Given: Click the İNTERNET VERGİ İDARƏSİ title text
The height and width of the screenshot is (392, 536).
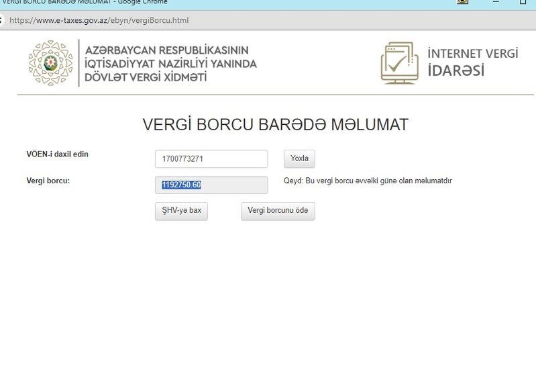Looking at the screenshot, I should point(473,62).
